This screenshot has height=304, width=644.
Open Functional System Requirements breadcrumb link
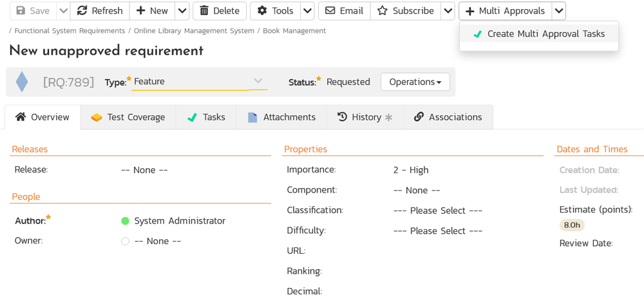(70, 31)
